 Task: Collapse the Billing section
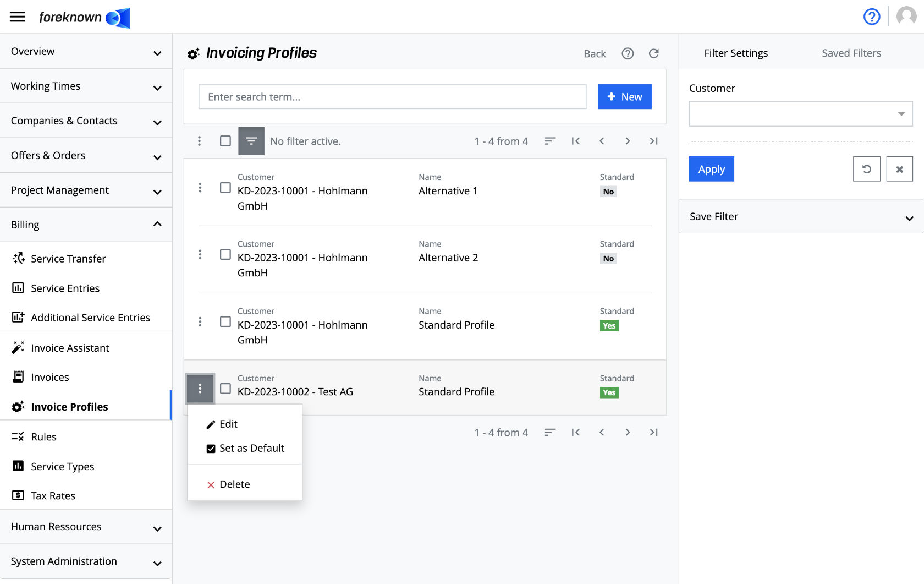click(86, 225)
